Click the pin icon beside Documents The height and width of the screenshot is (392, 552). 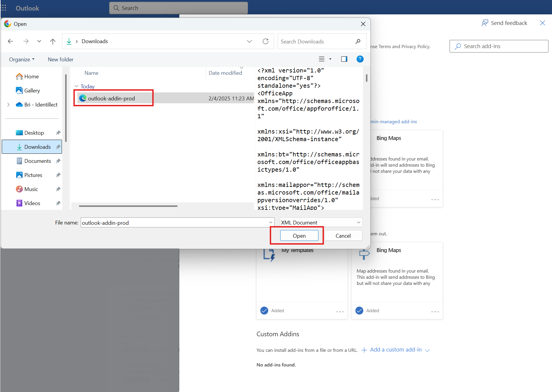(x=58, y=161)
